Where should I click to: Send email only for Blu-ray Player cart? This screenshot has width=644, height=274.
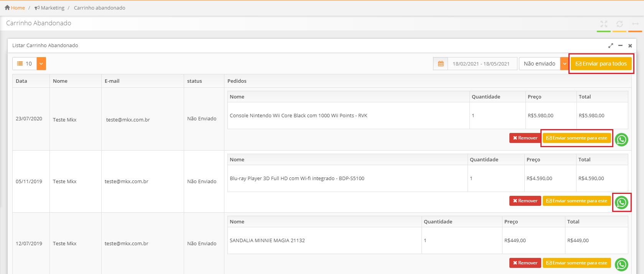point(576,201)
